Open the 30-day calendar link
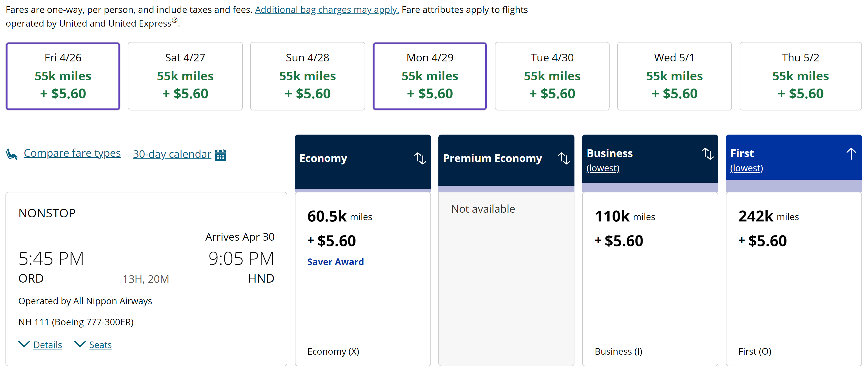The height and width of the screenshot is (367, 868). coord(172,154)
